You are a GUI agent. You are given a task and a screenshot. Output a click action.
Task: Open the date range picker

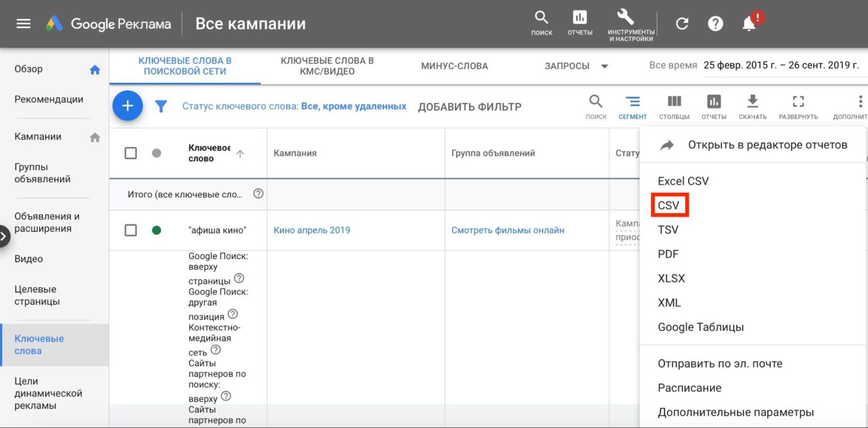(780, 65)
